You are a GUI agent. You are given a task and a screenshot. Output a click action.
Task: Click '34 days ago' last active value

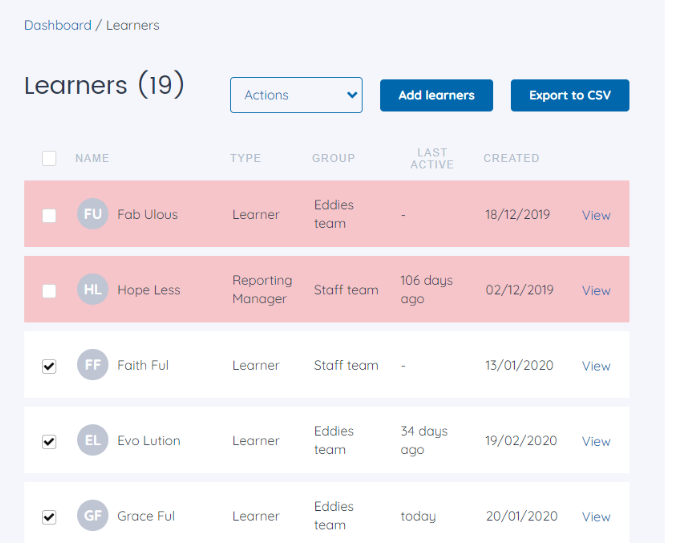pos(424,440)
